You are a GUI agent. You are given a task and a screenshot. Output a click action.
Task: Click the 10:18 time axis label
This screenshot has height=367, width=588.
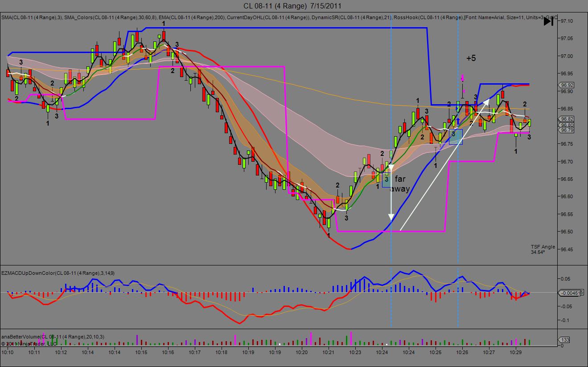click(222, 352)
